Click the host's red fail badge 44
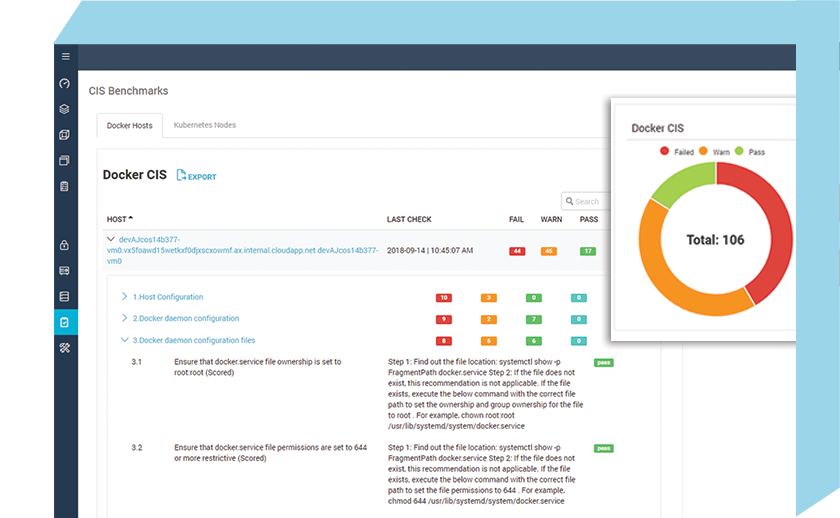 click(x=517, y=251)
